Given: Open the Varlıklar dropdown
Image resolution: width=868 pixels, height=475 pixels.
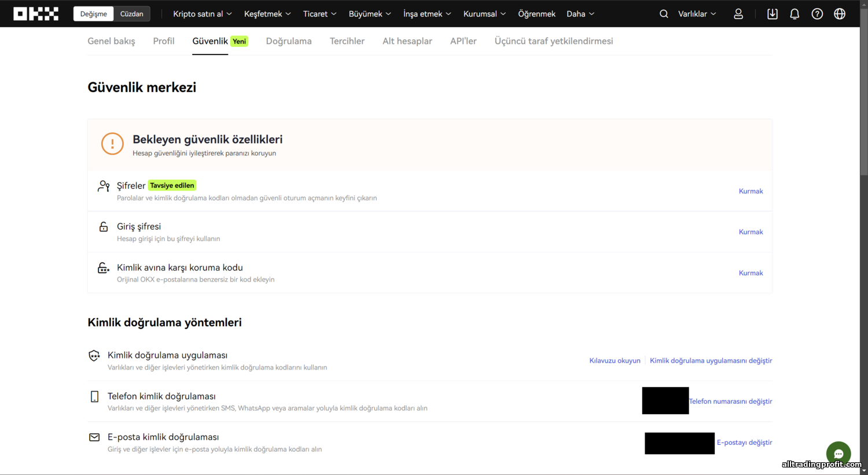Looking at the screenshot, I should coord(697,14).
